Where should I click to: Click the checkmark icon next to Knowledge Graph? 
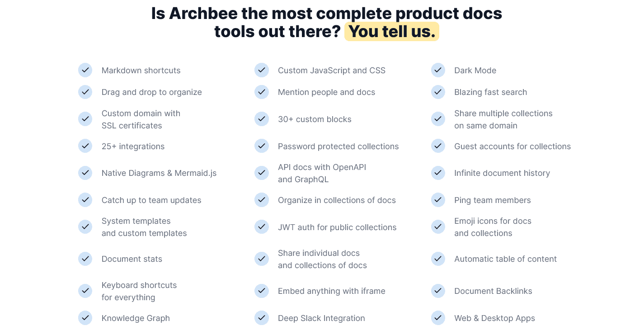coord(85,318)
